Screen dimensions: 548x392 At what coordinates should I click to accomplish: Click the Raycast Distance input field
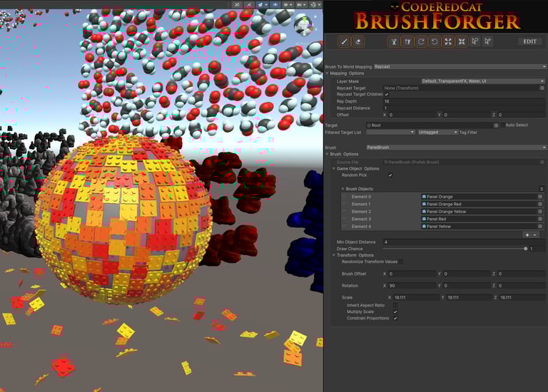pos(464,108)
